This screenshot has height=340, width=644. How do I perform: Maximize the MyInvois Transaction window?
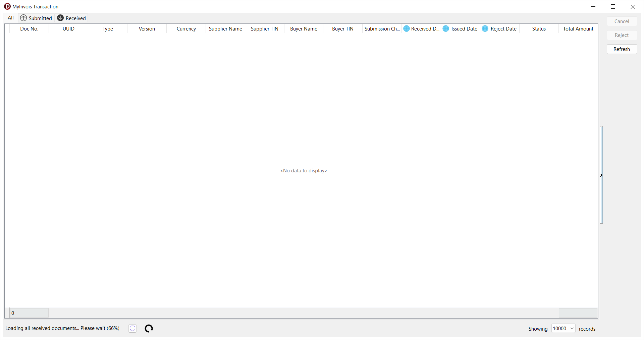coord(613,7)
